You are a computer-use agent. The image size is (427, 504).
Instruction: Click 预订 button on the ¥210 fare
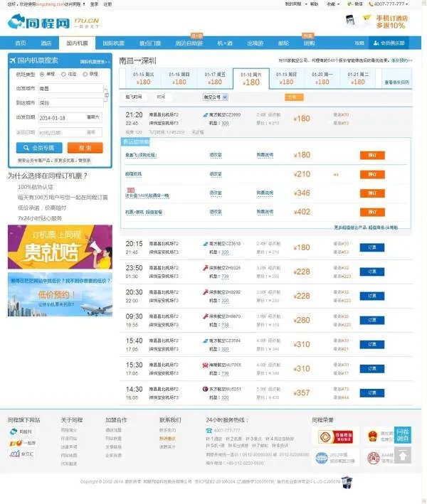372,174
